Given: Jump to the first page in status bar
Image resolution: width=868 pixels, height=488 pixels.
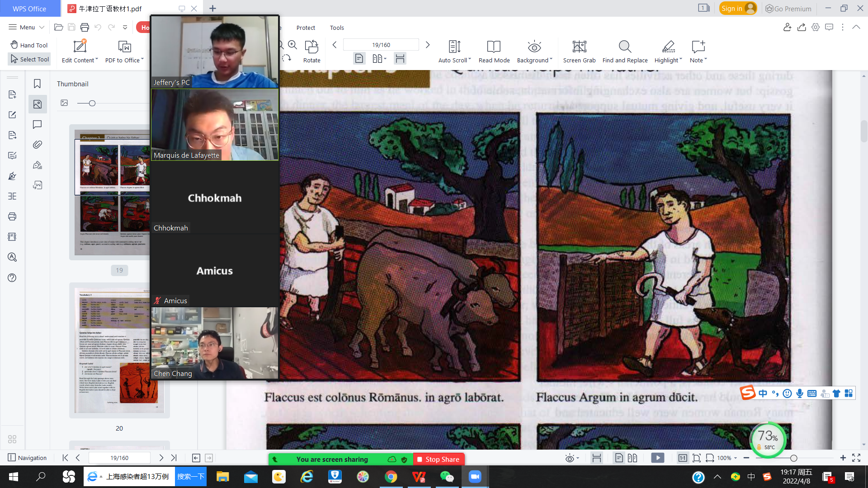Looking at the screenshot, I should [65, 458].
